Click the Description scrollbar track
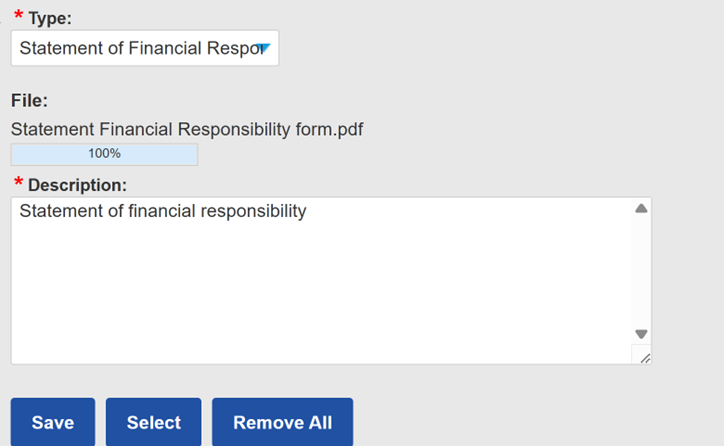Screen dimensions: 724x446 click(641, 270)
